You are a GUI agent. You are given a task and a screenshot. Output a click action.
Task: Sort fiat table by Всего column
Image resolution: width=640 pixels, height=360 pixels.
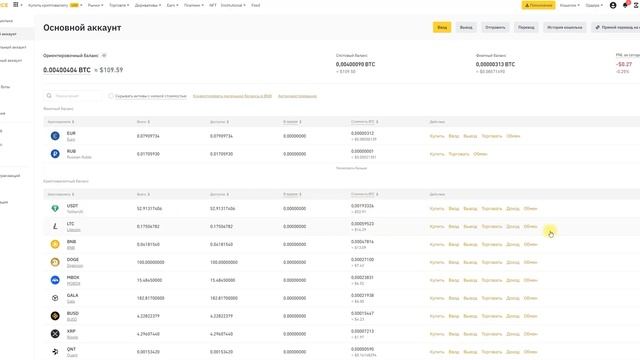coord(143,122)
